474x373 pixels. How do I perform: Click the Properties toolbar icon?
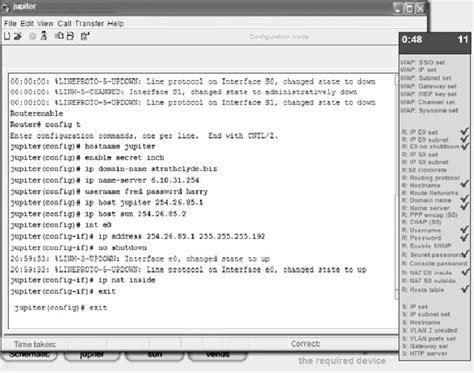coord(85,36)
